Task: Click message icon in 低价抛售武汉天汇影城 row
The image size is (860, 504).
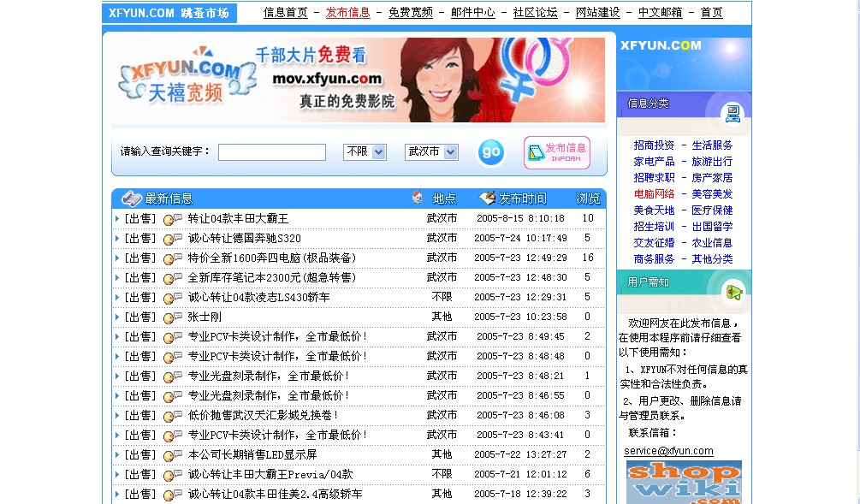Action: (173, 416)
